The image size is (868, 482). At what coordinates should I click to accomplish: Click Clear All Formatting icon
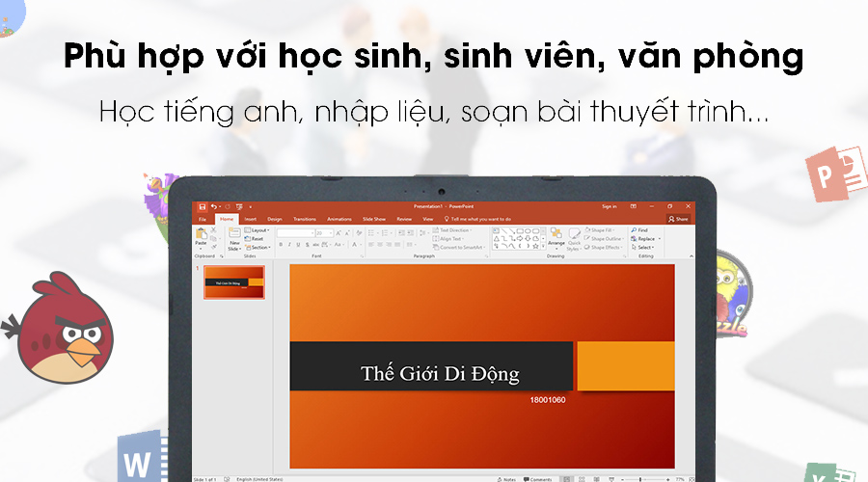tap(359, 233)
